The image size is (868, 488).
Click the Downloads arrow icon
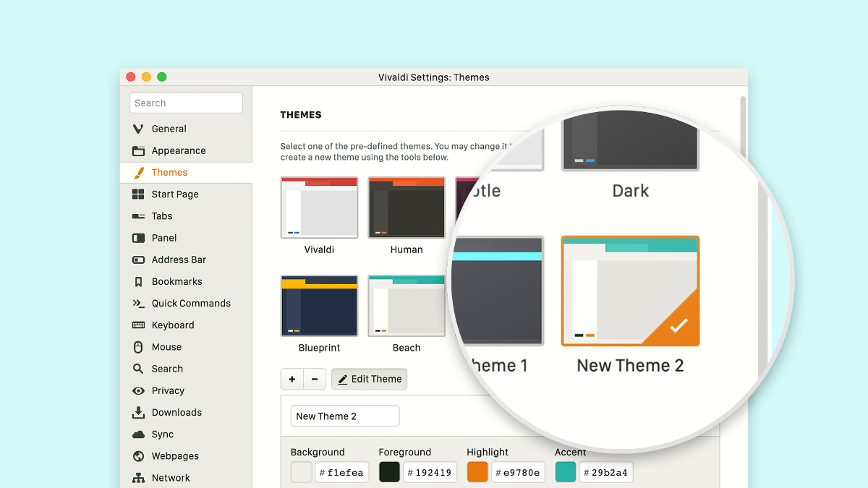pos(138,413)
